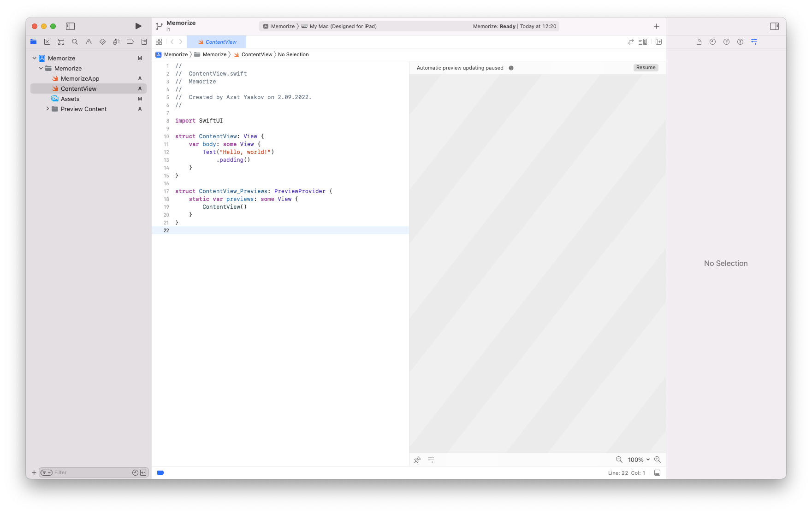Open the Issue navigator warning icon
The width and height of the screenshot is (812, 513).
coord(89,42)
